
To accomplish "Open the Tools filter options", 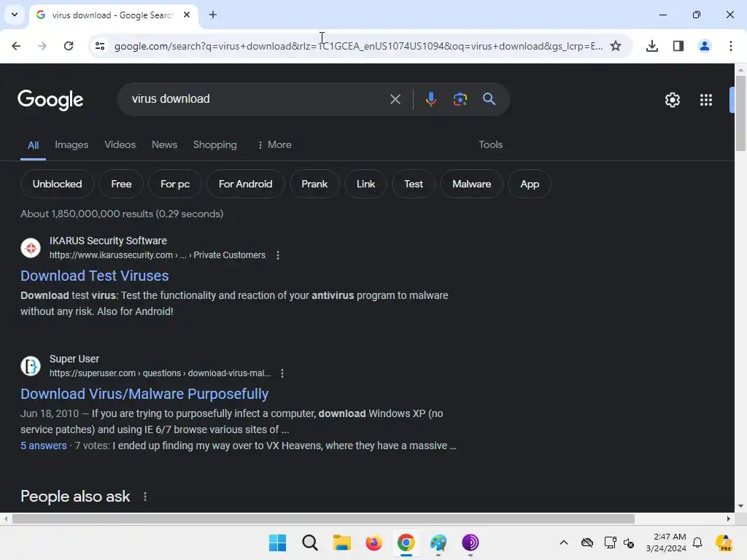I will pos(490,145).
